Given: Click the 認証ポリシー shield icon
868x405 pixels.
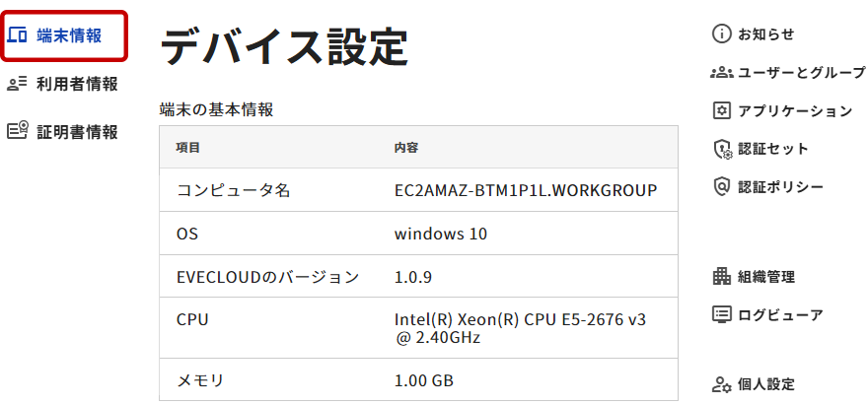Looking at the screenshot, I should click(721, 186).
